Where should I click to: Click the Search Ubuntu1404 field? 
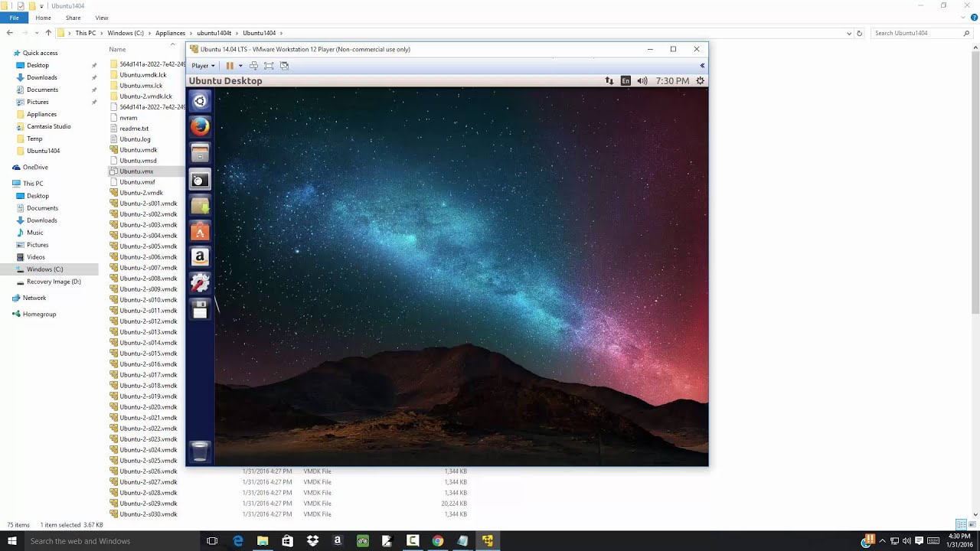coord(922,33)
